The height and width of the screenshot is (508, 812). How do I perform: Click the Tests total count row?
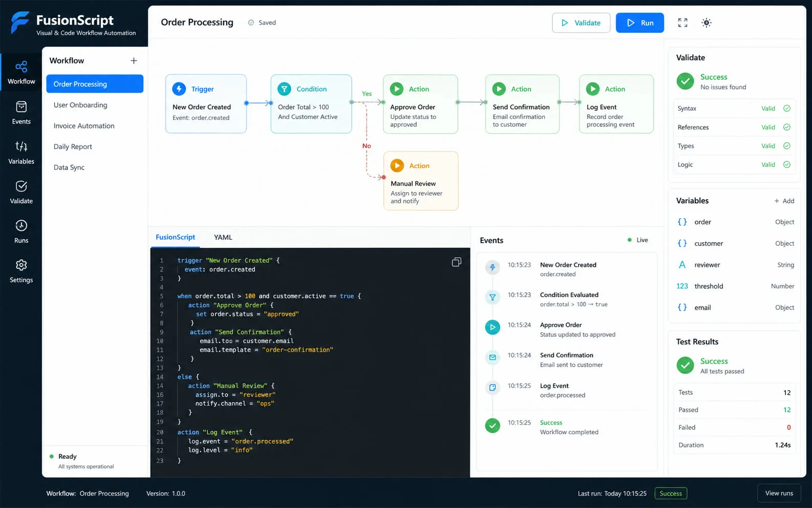click(x=735, y=392)
